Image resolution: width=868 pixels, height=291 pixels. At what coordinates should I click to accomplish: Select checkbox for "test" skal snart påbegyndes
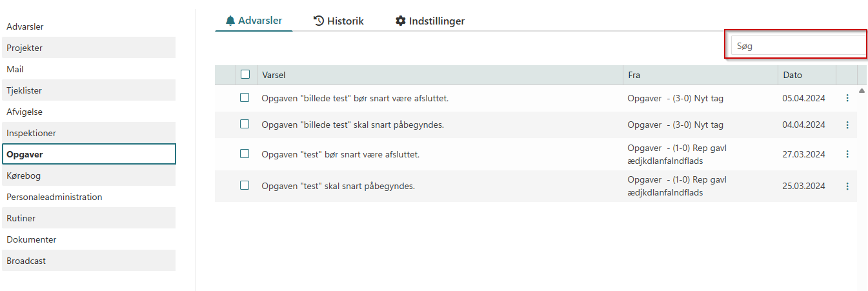coord(245,185)
